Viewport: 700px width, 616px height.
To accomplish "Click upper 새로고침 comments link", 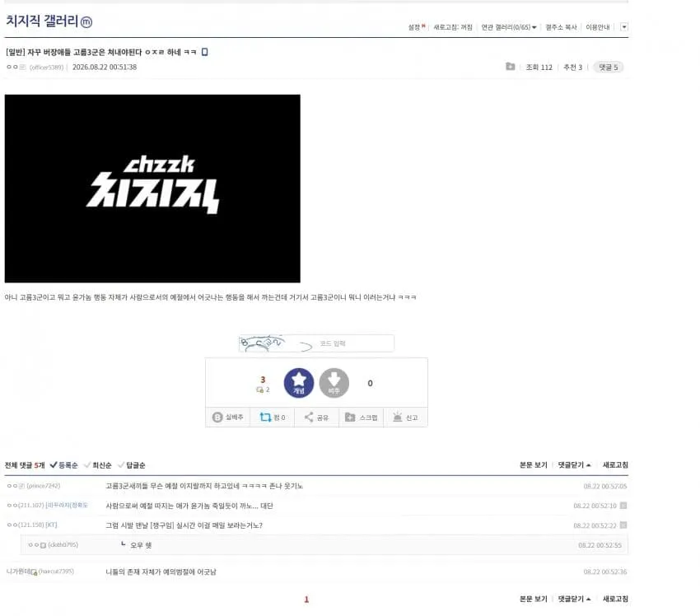I will tap(615, 465).
